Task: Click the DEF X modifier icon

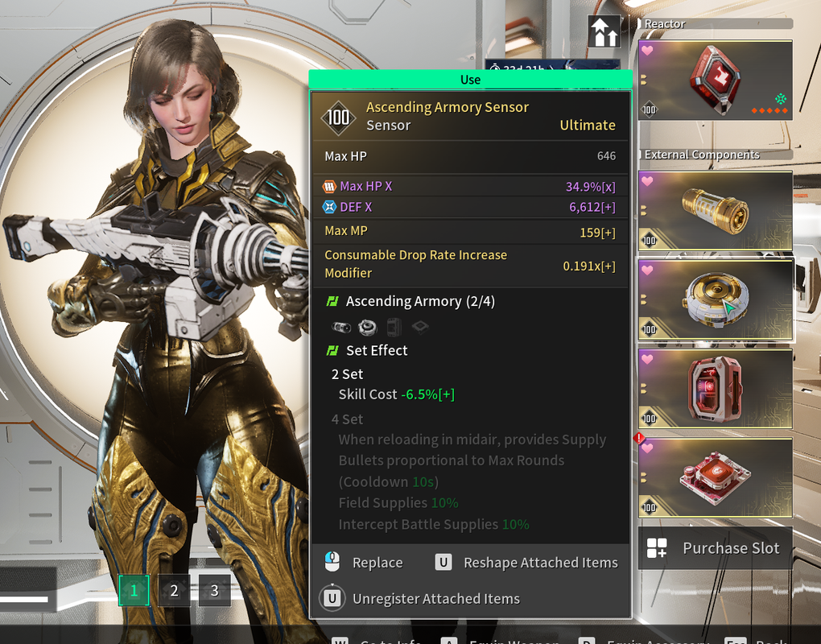Action: point(329,207)
